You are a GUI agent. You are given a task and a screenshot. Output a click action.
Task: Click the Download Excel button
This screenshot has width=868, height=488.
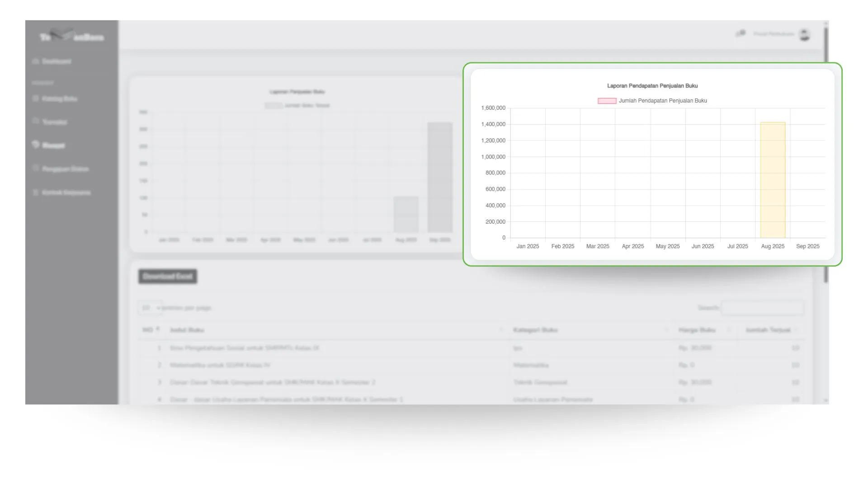167,277
